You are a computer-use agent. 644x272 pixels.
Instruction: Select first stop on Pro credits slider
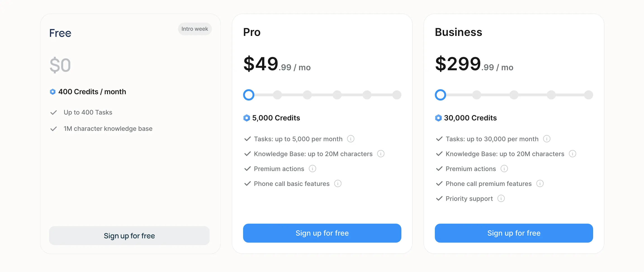click(249, 95)
